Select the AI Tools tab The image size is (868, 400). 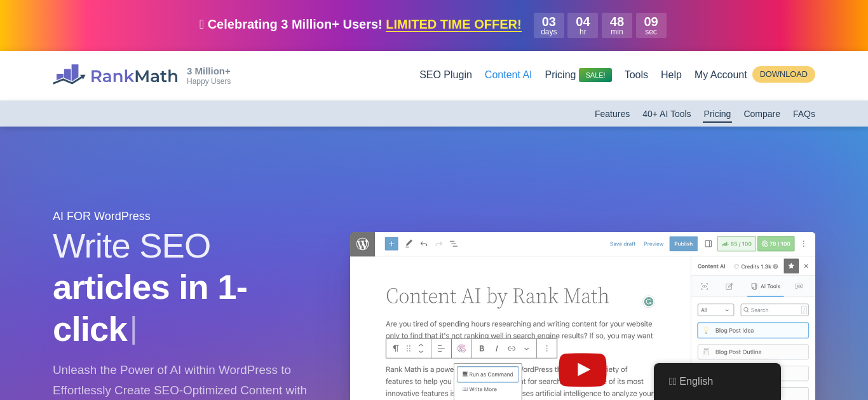pos(765,286)
